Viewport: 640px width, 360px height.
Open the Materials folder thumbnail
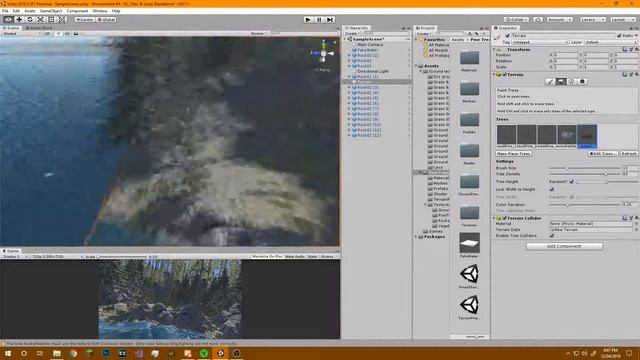pyautogui.click(x=469, y=58)
